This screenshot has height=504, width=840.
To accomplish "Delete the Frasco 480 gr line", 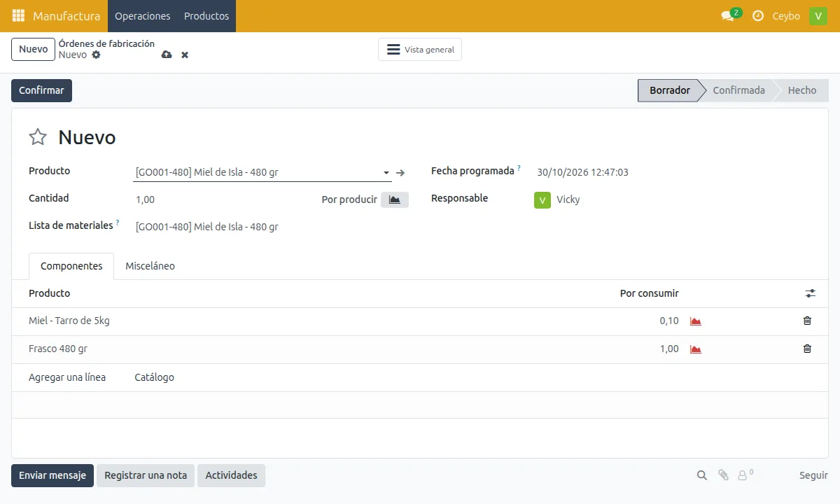I will pyautogui.click(x=807, y=349).
